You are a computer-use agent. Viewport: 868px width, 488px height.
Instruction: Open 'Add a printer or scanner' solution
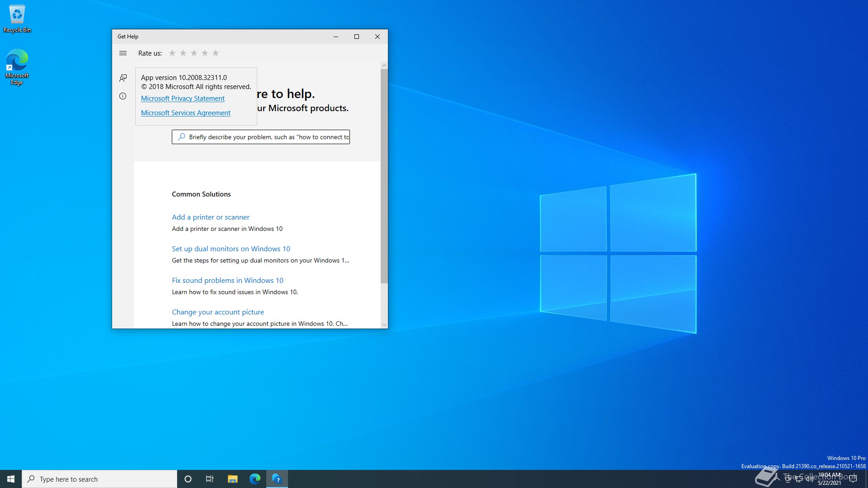coord(211,217)
